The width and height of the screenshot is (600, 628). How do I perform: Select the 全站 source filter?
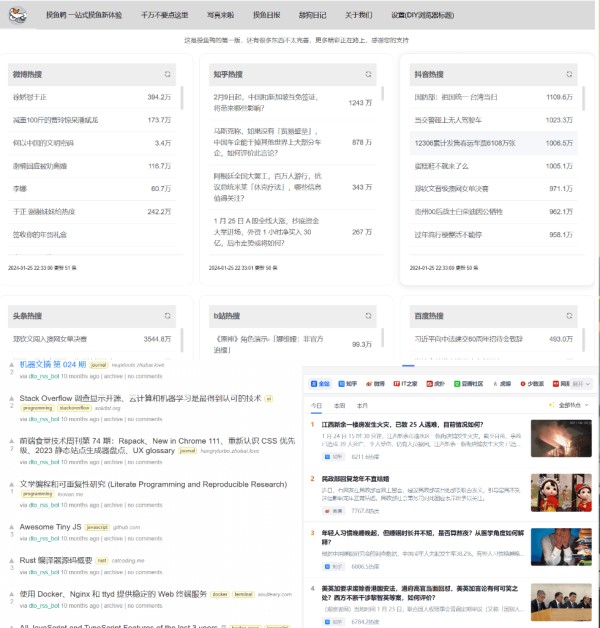click(x=320, y=384)
